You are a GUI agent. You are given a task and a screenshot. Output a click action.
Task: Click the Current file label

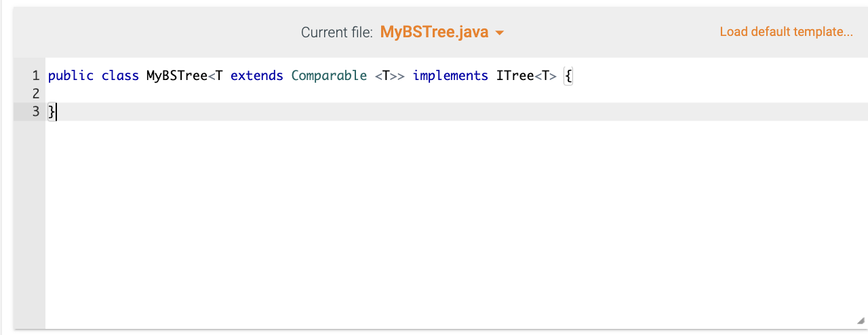point(337,33)
